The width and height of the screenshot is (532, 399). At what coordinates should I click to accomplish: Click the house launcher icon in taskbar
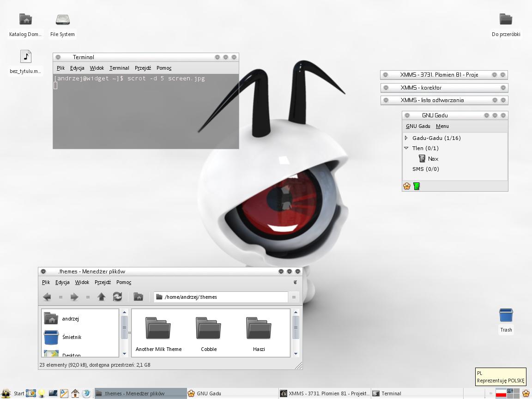tap(75, 393)
